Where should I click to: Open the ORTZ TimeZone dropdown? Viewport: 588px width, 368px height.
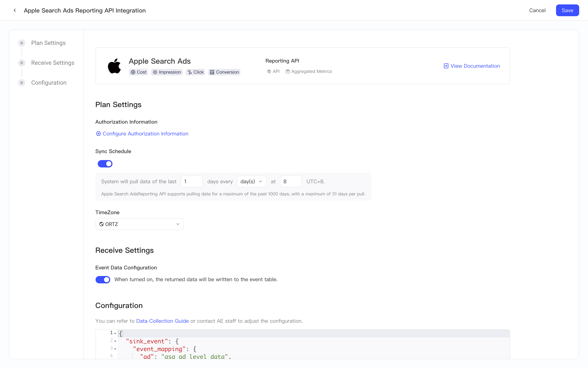(139, 224)
